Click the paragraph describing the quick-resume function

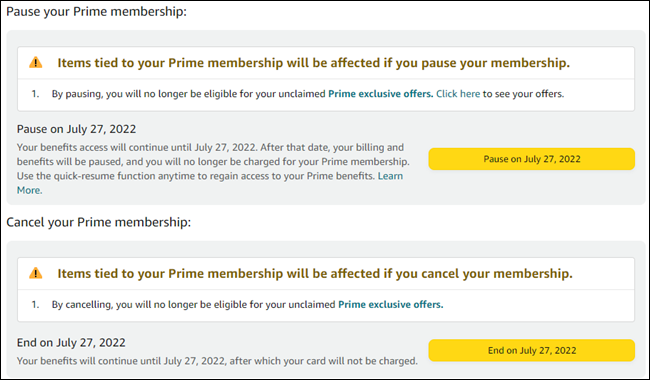tap(213, 169)
